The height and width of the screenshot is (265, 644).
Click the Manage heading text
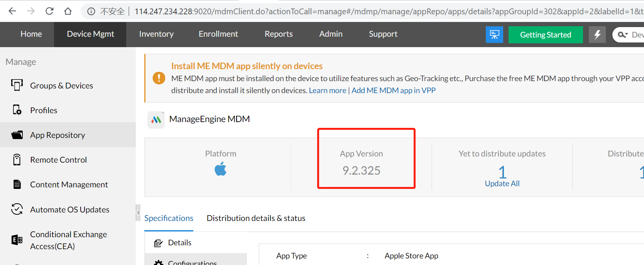coord(21,62)
